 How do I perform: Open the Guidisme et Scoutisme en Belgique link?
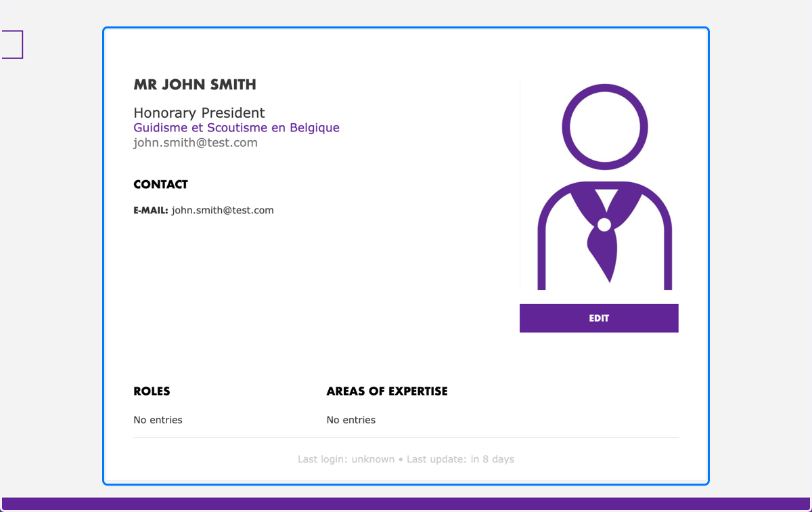[236, 128]
